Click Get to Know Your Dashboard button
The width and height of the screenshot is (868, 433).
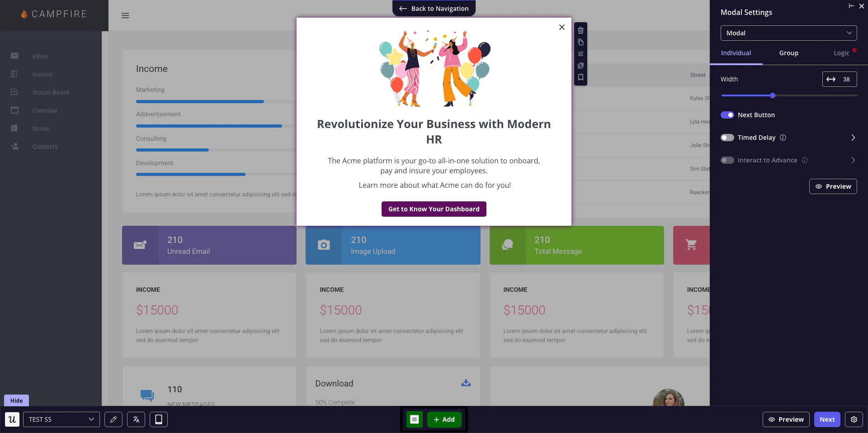pos(434,209)
